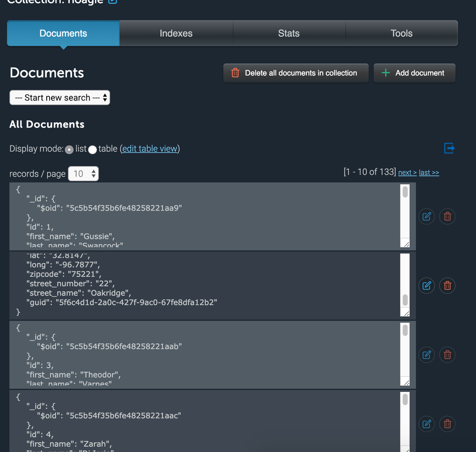Viewport: 476px width, 452px height.
Task: Go to the next page of documents
Action: (x=407, y=172)
